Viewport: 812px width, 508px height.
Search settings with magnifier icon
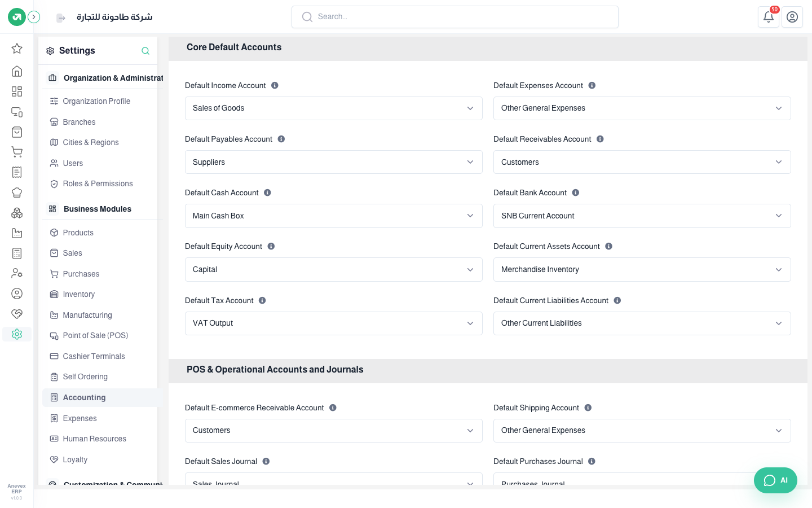[x=145, y=51]
